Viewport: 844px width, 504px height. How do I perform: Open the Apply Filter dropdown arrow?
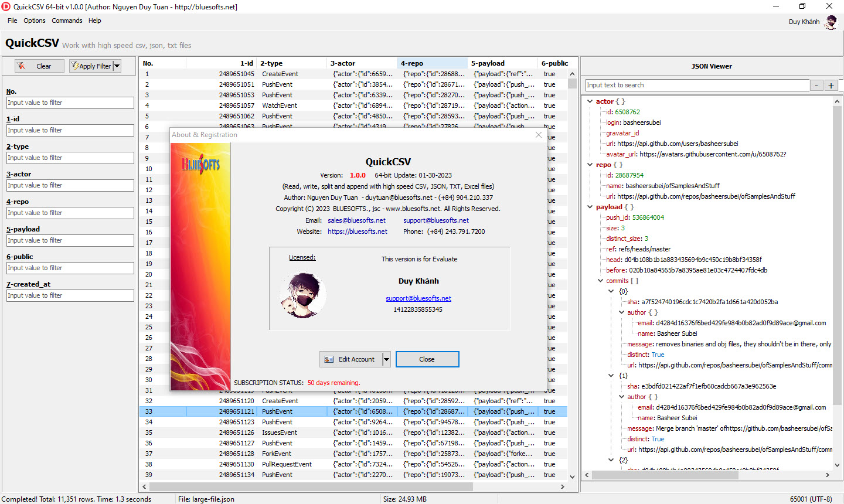click(x=117, y=66)
